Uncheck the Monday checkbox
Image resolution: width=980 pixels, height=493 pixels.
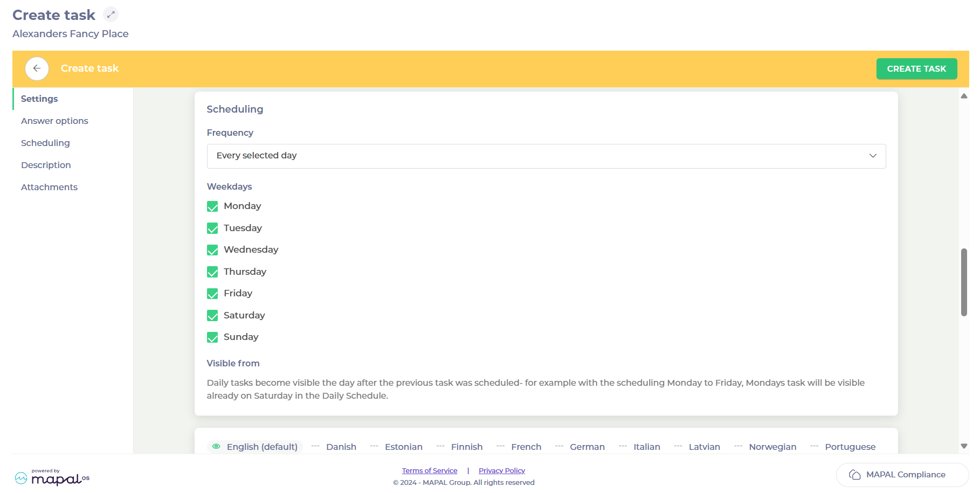212,206
